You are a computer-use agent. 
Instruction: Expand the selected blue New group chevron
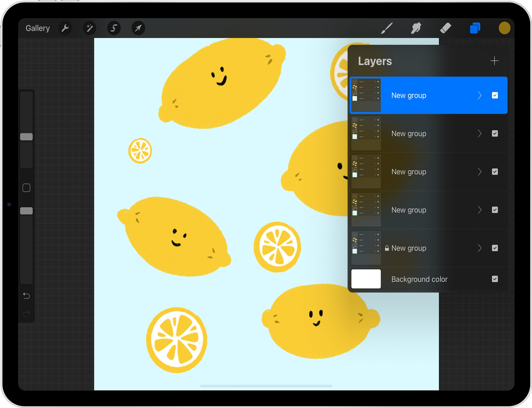click(x=480, y=95)
